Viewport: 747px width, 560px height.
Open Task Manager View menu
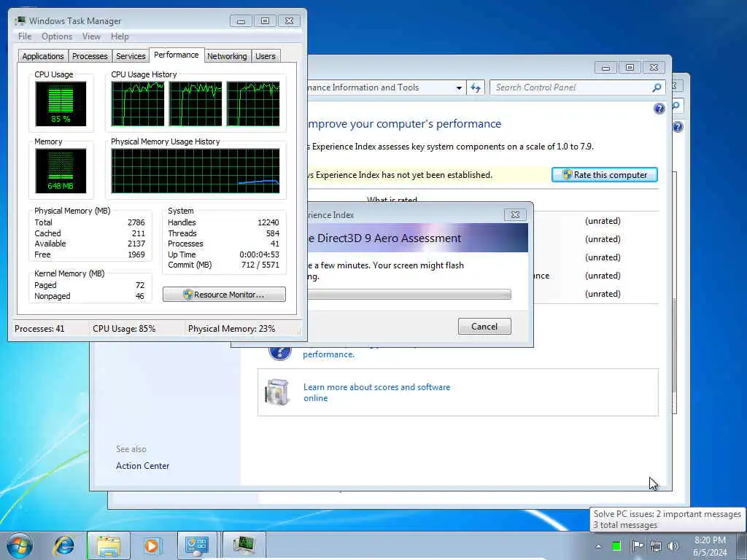coord(91,36)
